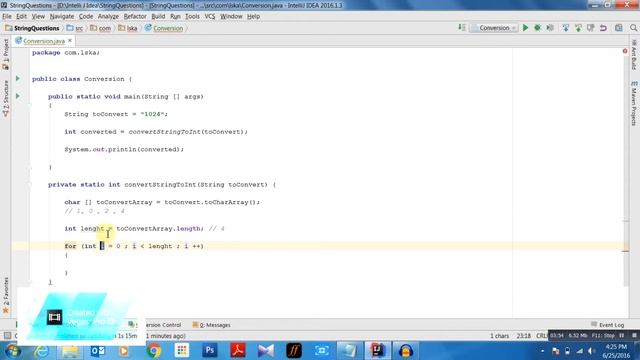640x360 pixels.
Task: Open the Maven Projects tool window tab
Action: (x=634, y=103)
